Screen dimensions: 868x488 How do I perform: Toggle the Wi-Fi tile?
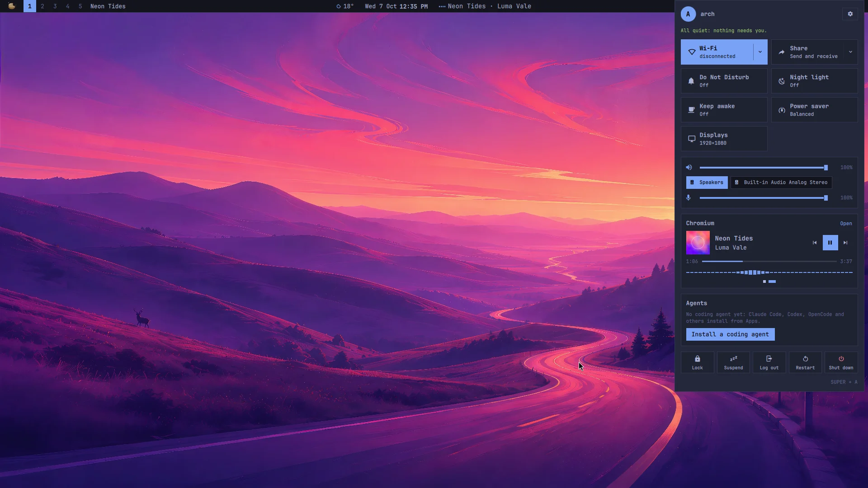click(x=717, y=52)
